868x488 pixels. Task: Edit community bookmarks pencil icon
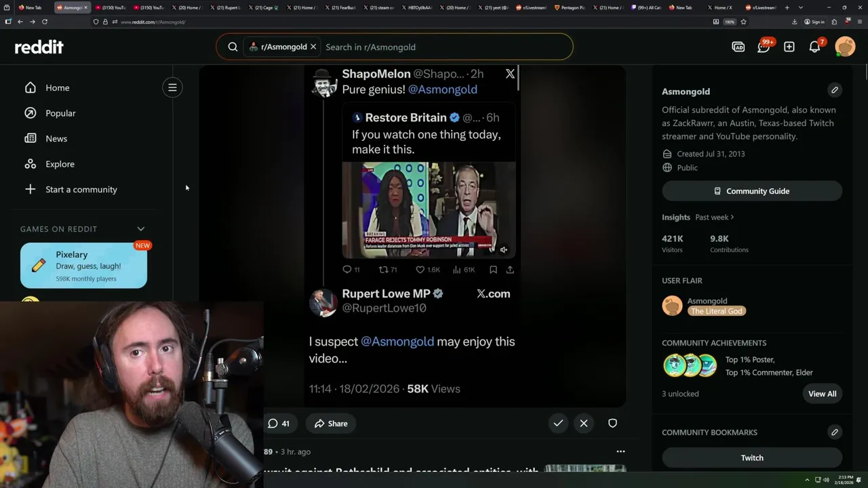point(835,432)
